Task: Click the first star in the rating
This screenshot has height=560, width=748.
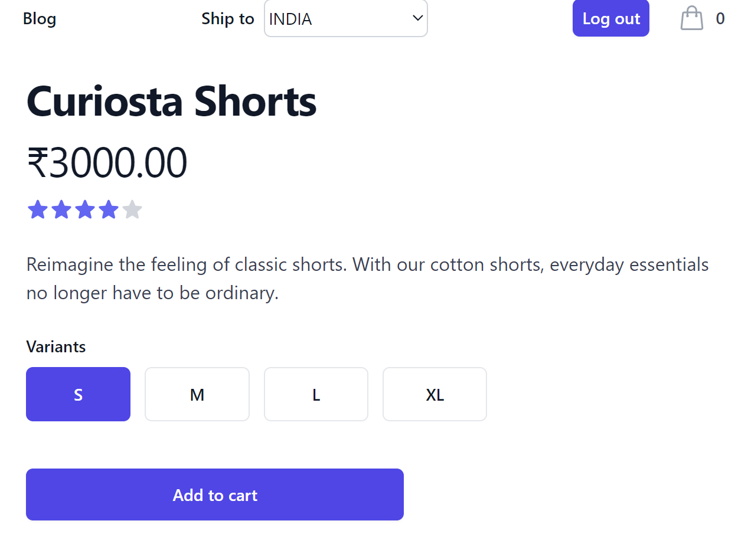Action: coord(37,209)
